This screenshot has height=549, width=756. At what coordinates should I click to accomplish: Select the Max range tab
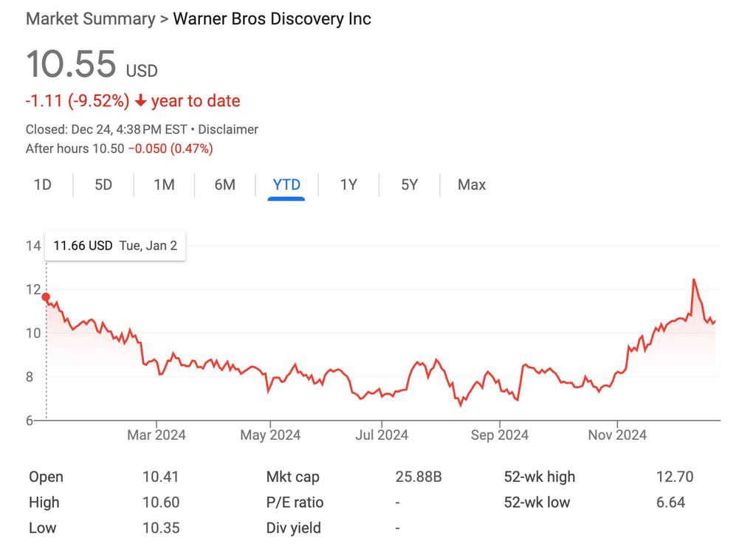pyautogui.click(x=472, y=184)
